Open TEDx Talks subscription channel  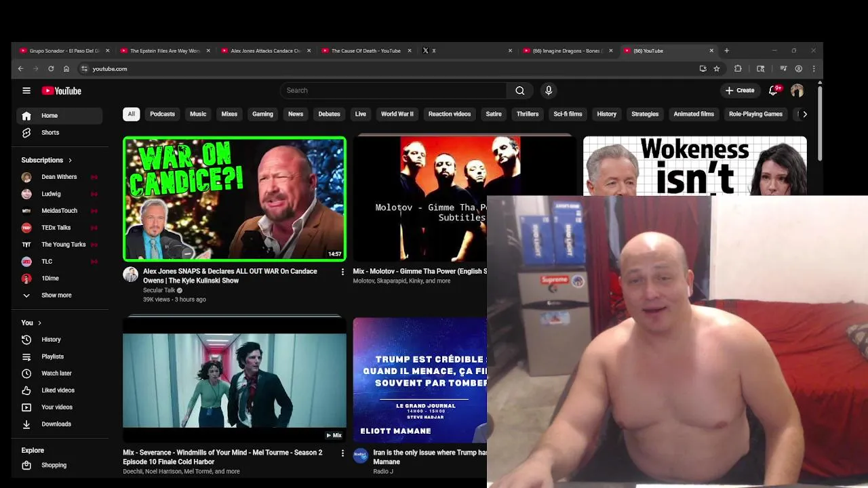(x=60, y=228)
